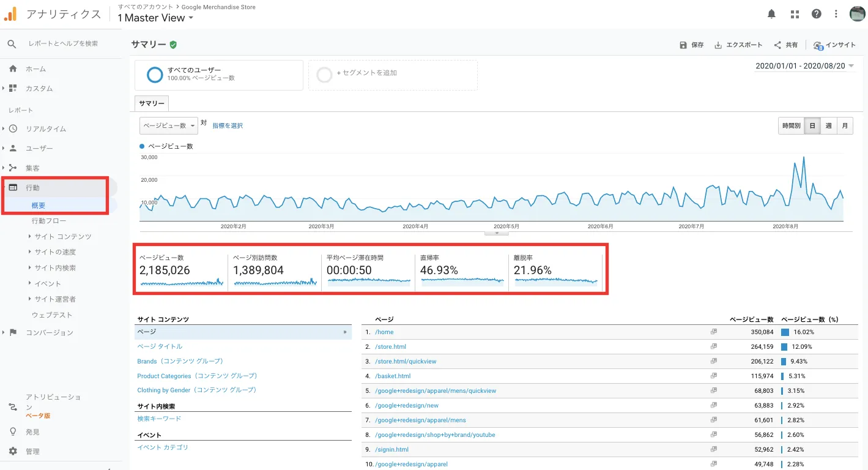Image resolution: width=868 pixels, height=470 pixels.
Task: Open the notifications bell icon
Action: click(x=772, y=13)
